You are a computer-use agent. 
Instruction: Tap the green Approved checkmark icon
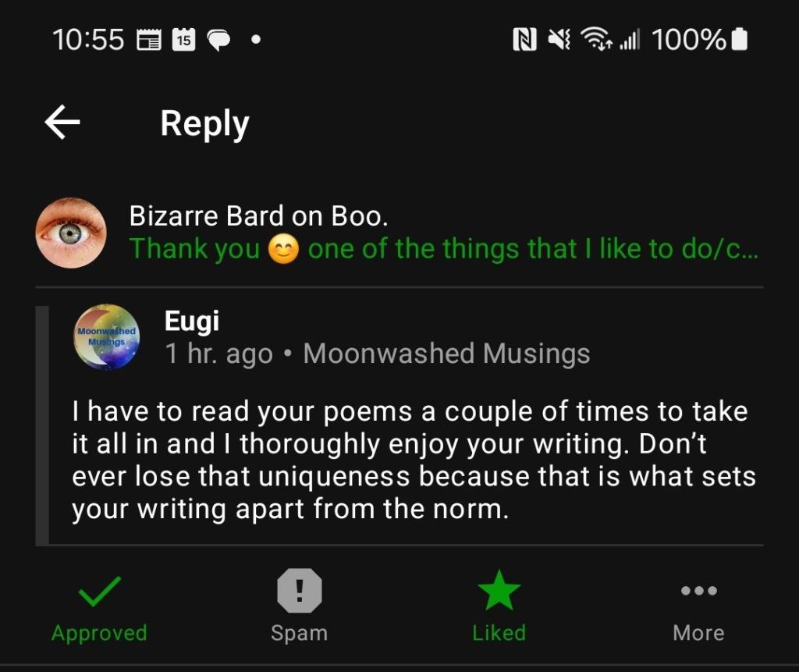tap(99, 592)
